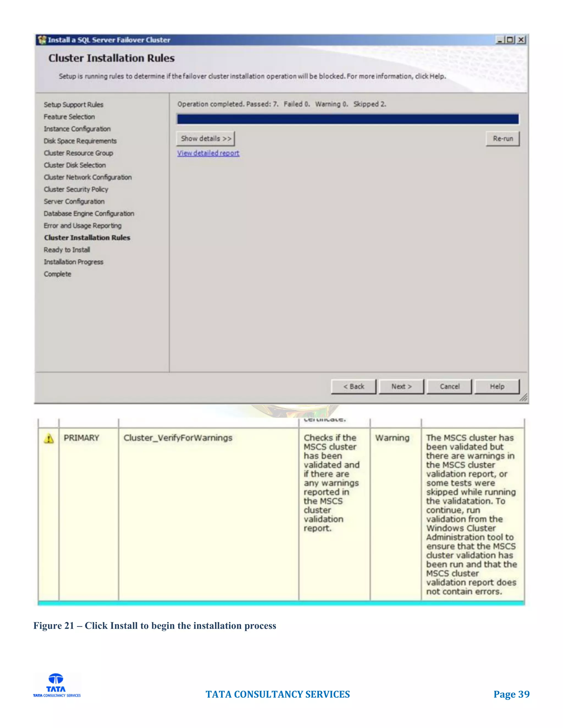Image resolution: width=563 pixels, height=728 pixels.
Task: Select the Cluster Resource Group step
Action: (x=78, y=153)
